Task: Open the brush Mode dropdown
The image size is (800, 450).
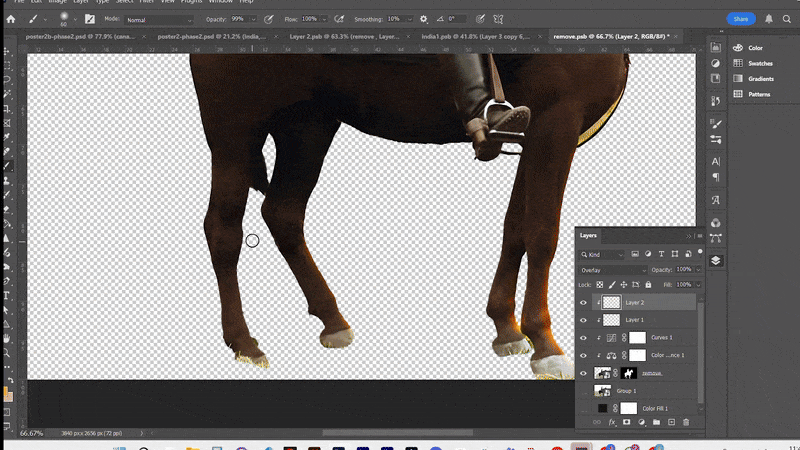Action: tap(159, 20)
